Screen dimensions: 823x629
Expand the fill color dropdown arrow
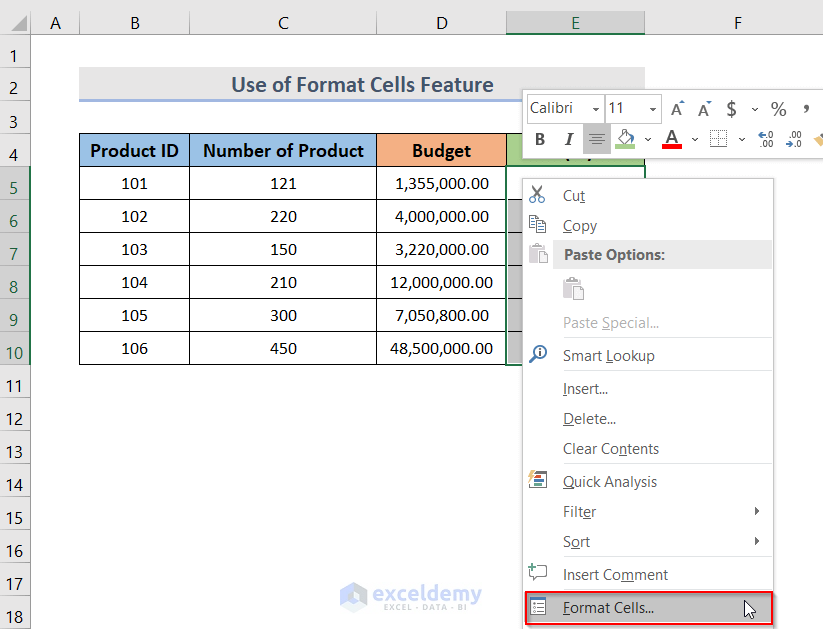pyautogui.click(x=647, y=139)
